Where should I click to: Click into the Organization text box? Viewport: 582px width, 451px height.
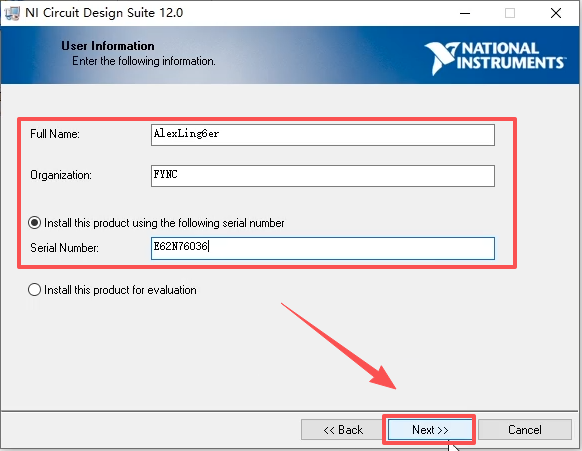point(323,176)
